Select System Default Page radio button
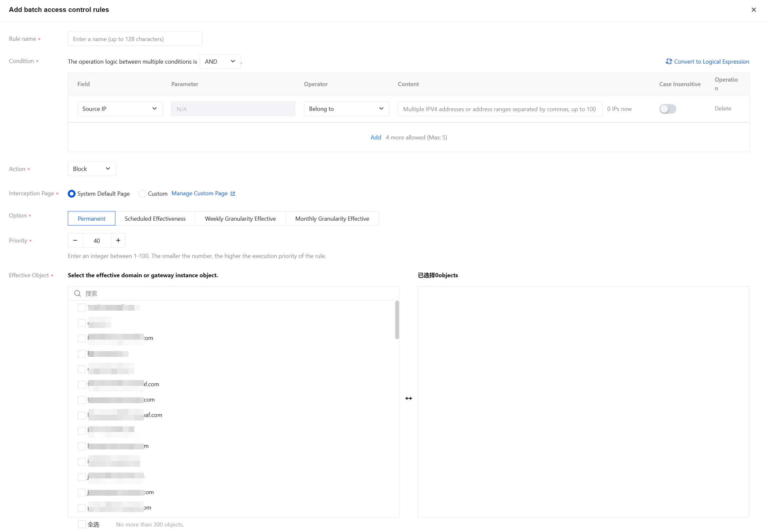The height and width of the screenshot is (532, 767). point(72,194)
